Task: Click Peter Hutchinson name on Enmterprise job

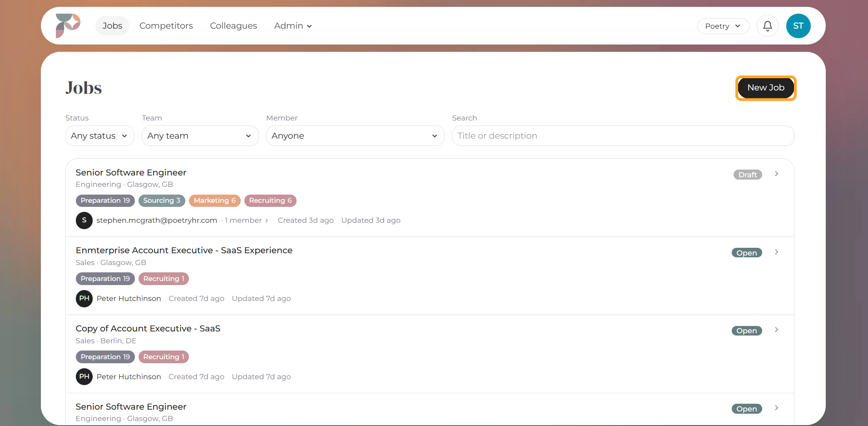Action: pyautogui.click(x=129, y=298)
